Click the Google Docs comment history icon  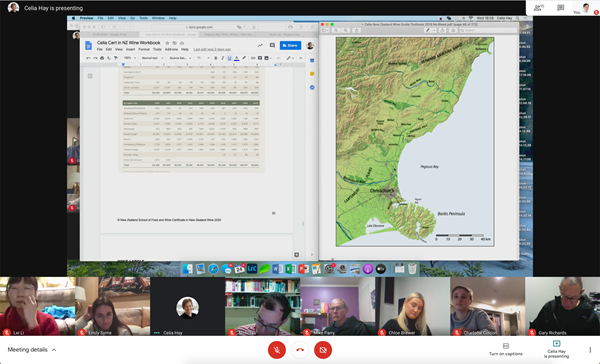point(272,45)
